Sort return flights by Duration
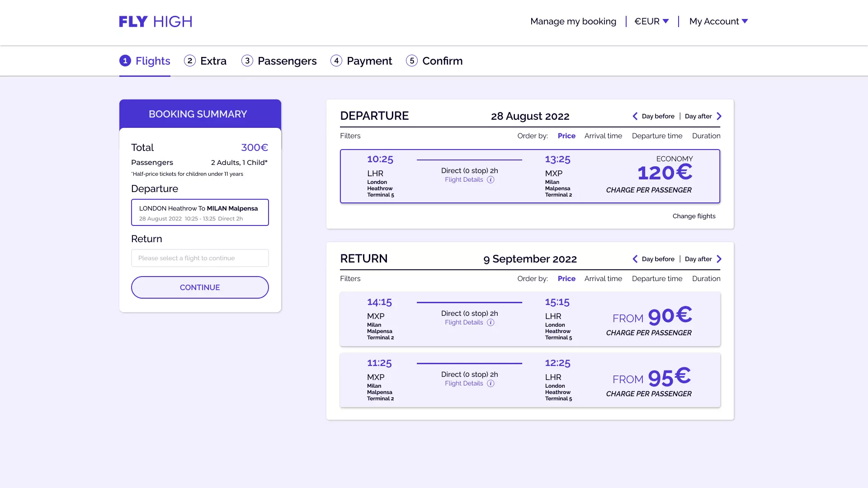This screenshot has height=488, width=868. [706, 279]
